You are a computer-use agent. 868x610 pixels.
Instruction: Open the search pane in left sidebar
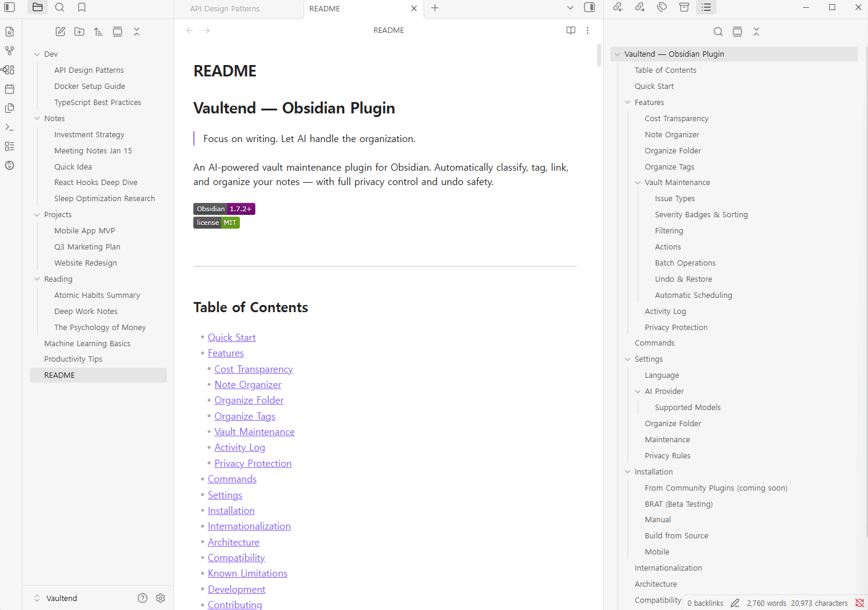(60, 7)
